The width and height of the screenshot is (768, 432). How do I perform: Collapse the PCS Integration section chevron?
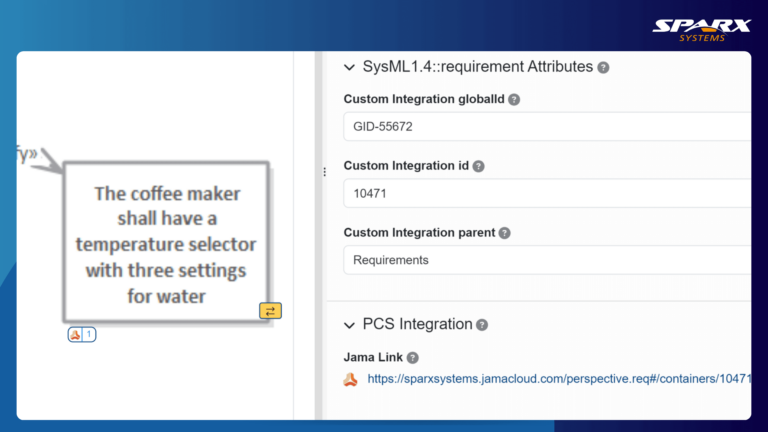(x=349, y=325)
